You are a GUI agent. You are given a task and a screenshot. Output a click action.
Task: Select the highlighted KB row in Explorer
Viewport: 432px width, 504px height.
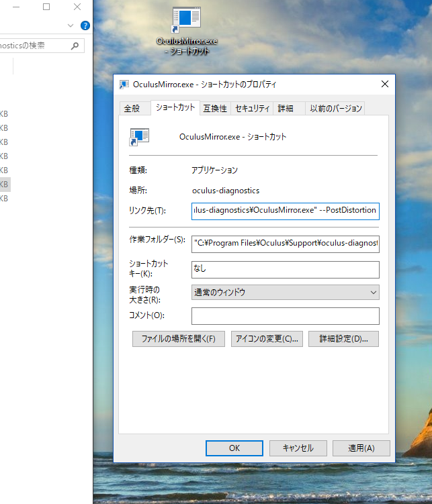pyautogui.click(x=5, y=185)
